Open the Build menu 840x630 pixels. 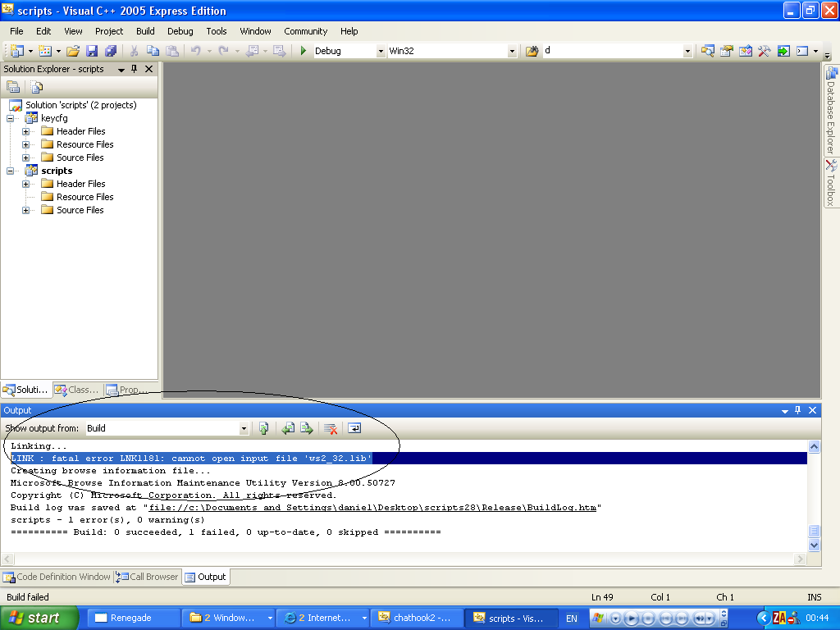(x=145, y=31)
